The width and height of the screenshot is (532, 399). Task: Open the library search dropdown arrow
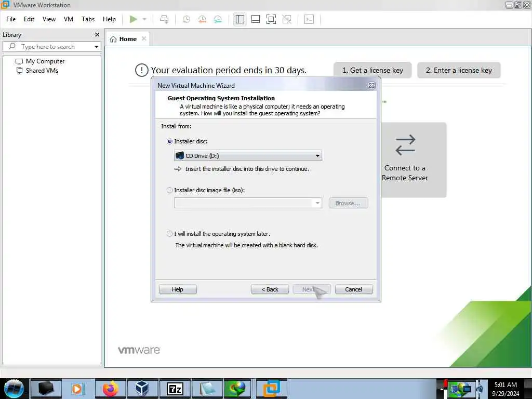[x=96, y=46]
